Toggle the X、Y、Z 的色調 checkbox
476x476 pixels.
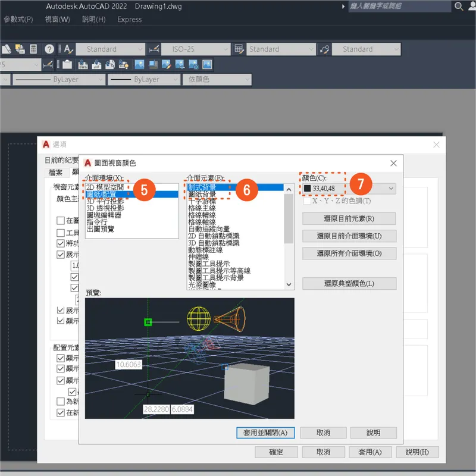click(307, 201)
